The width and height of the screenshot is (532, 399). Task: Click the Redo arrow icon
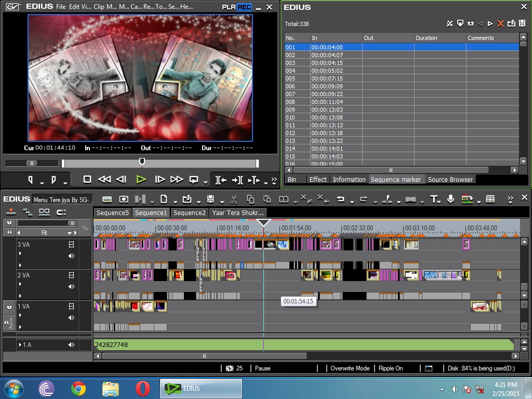point(364,199)
